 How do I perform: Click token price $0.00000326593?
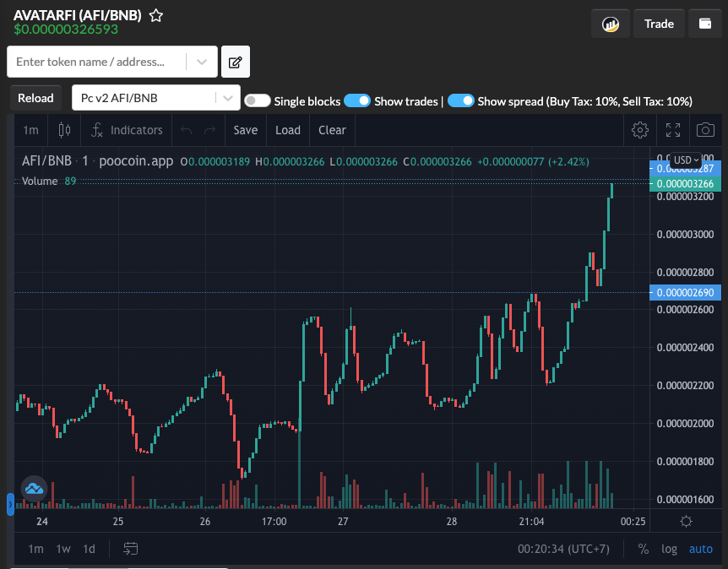pyautogui.click(x=66, y=30)
